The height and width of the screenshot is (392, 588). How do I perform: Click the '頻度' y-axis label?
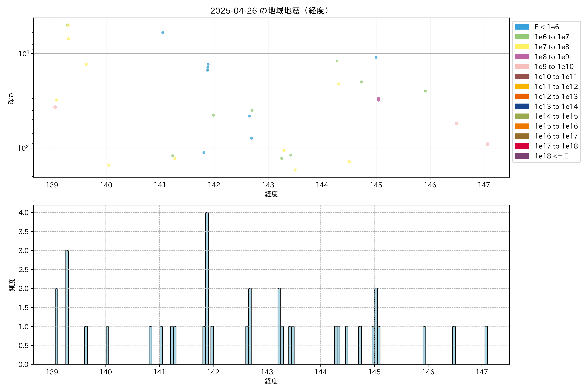click(12, 285)
